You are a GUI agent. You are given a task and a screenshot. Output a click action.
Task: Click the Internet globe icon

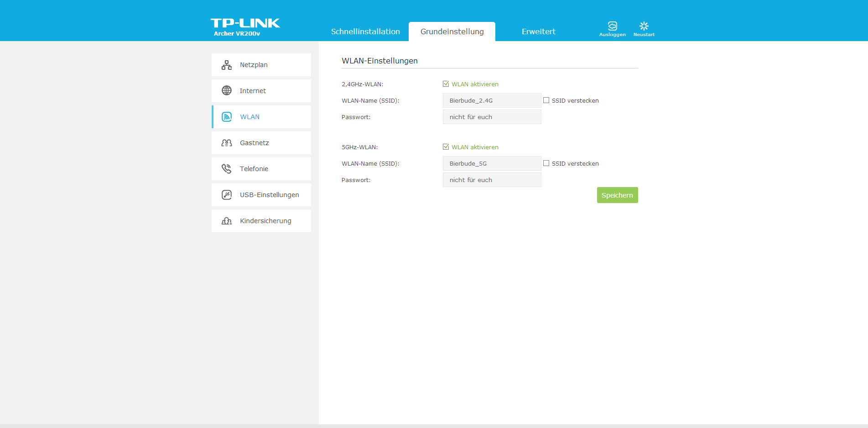point(227,91)
